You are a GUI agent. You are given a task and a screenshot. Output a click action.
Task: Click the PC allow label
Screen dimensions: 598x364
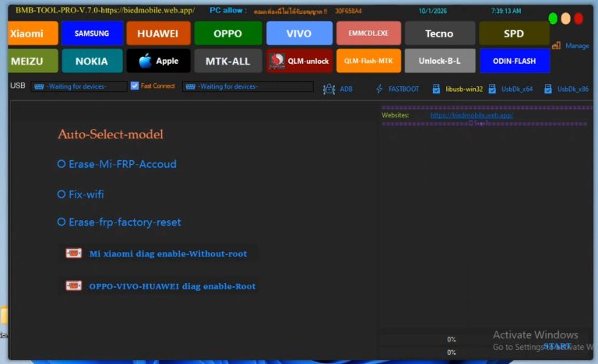point(228,10)
